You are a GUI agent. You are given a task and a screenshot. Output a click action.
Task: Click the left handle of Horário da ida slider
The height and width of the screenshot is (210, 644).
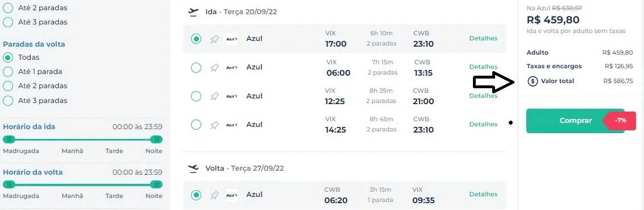pyautogui.click(x=9, y=139)
